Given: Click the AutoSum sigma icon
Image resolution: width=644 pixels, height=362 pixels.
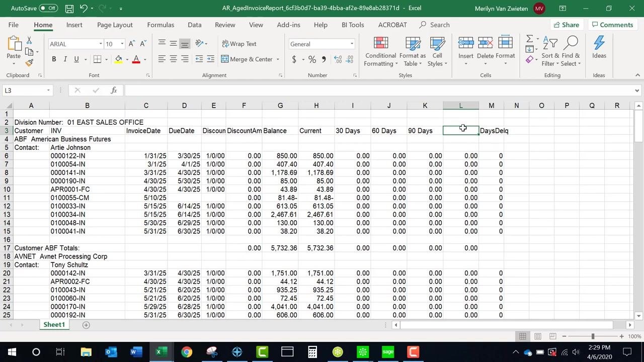Looking at the screenshot, I should tap(529, 39).
